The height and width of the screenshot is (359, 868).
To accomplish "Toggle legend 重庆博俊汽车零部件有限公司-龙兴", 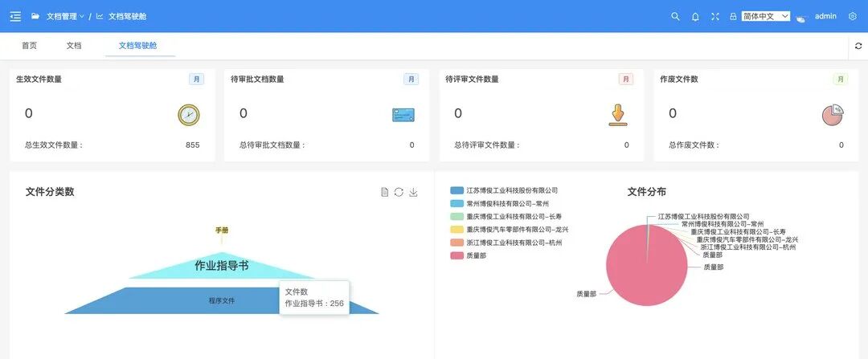I will tap(510, 230).
